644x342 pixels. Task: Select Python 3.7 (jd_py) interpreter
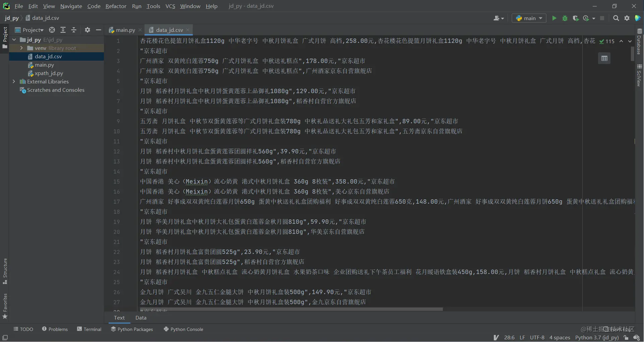(x=597, y=337)
